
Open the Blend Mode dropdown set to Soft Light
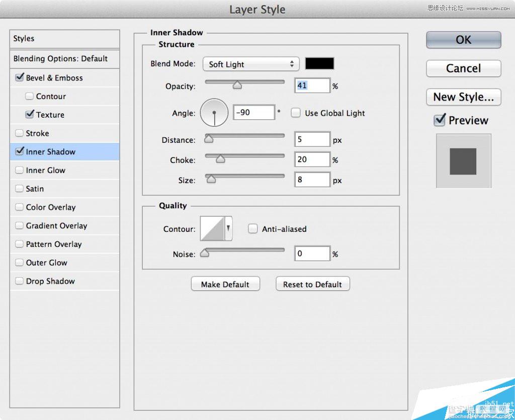251,64
